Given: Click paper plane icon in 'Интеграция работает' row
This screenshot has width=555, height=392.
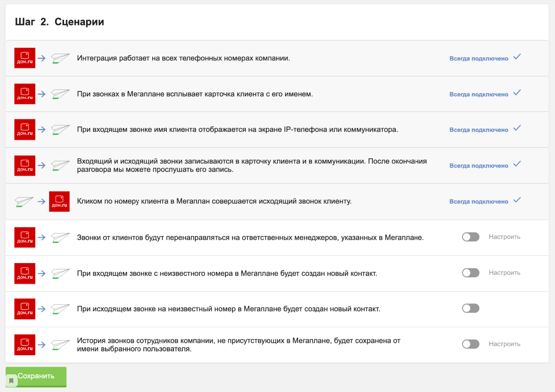Looking at the screenshot, I should (x=60, y=58).
